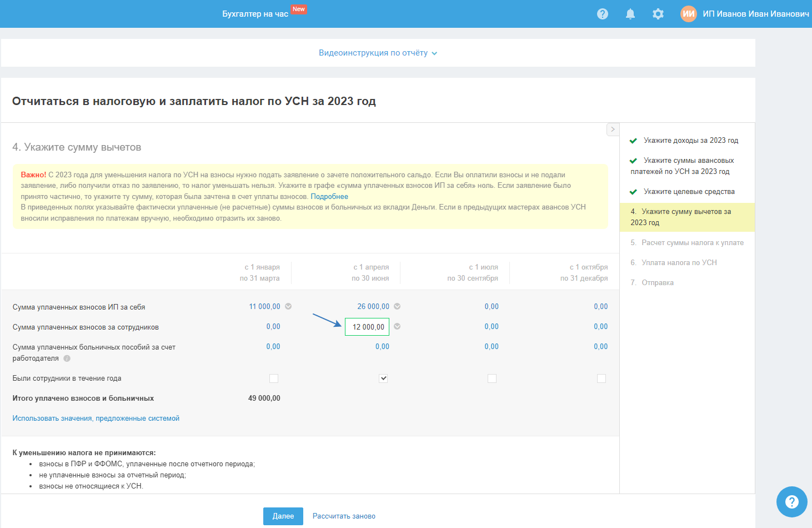812x528 pixels.
Task: Click the 'Сумма уплаченных взносов за сотрудников' label
Action: 86,327
